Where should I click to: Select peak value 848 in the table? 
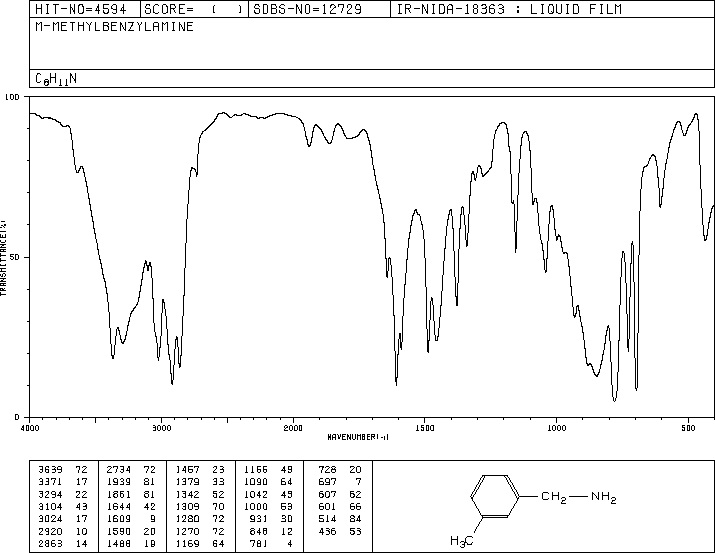[x=259, y=532]
